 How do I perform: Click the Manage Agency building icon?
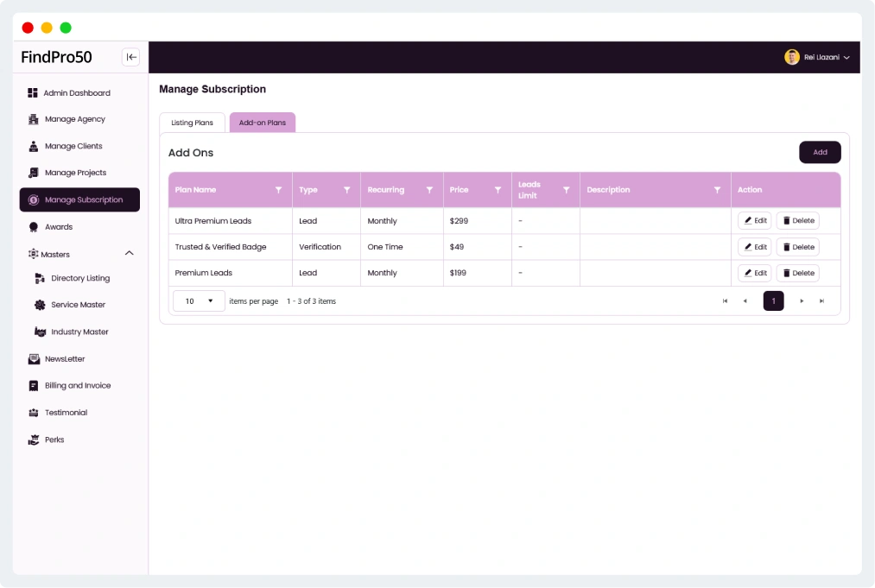pyautogui.click(x=34, y=119)
